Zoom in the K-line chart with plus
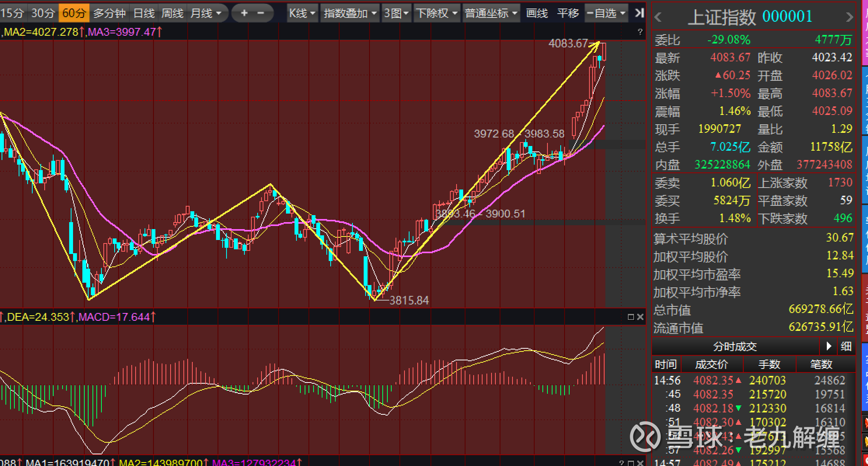The image size is (868, 466). (x=244, y=13)
